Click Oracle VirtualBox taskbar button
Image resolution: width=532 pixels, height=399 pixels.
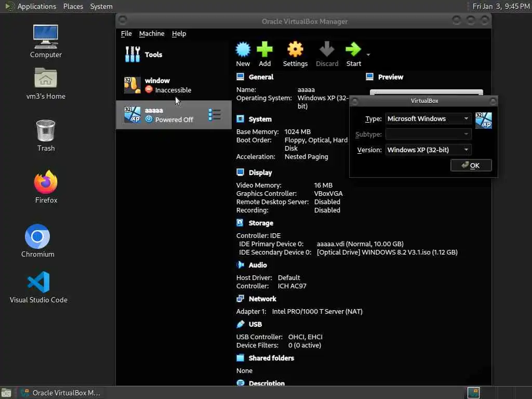[60, 393]
